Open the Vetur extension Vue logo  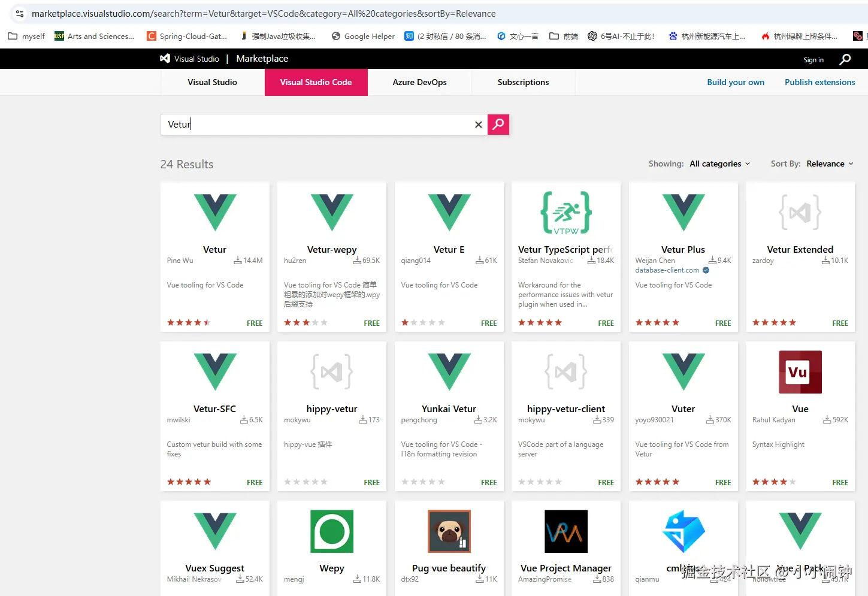[x=215, y=212]
